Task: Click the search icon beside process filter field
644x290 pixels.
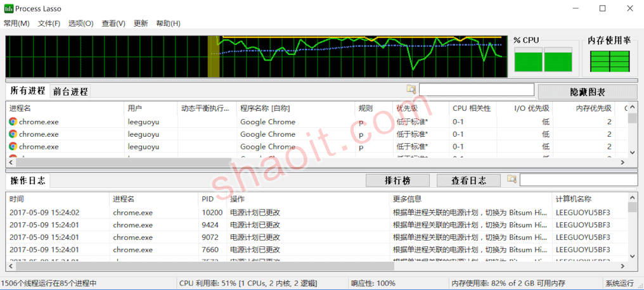Action: coord(411,89)
